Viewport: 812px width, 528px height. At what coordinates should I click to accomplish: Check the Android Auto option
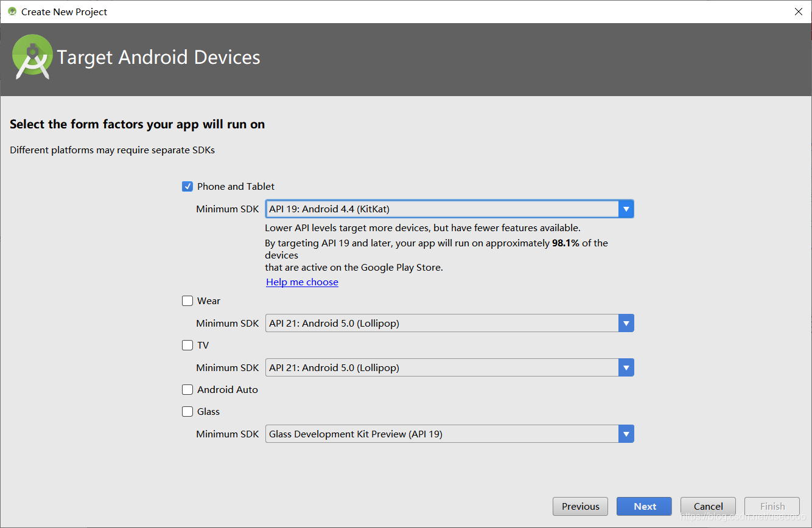(x=187, y=390)
